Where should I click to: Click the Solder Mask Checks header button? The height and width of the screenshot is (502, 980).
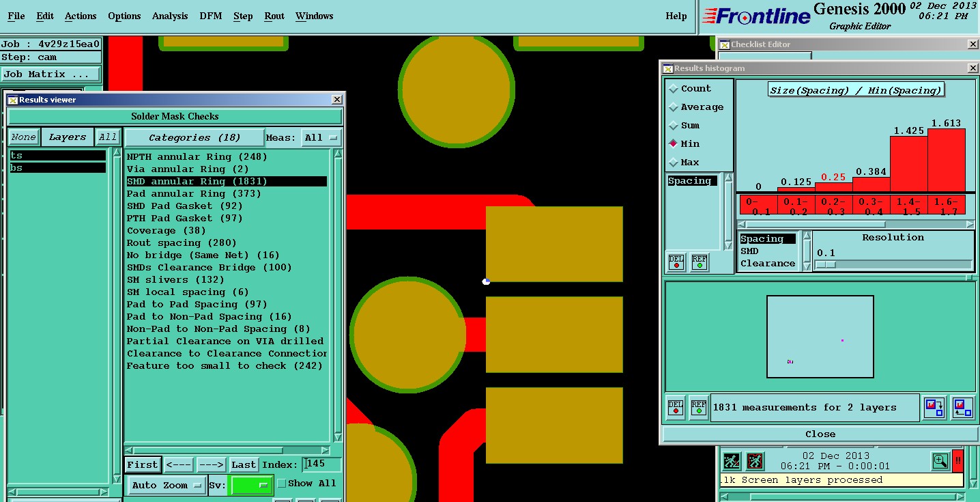click(175, 117)
